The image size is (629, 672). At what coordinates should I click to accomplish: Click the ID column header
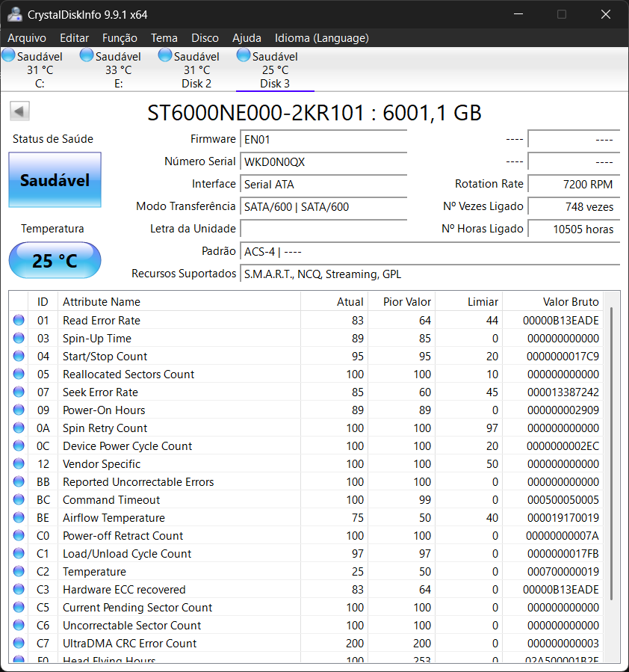(43, 302)
